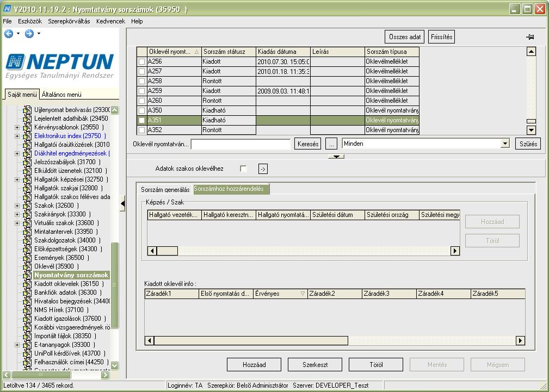Click the Neptun logo
Image resolution: width=549 pixels, height=392 pixels.
60,66
